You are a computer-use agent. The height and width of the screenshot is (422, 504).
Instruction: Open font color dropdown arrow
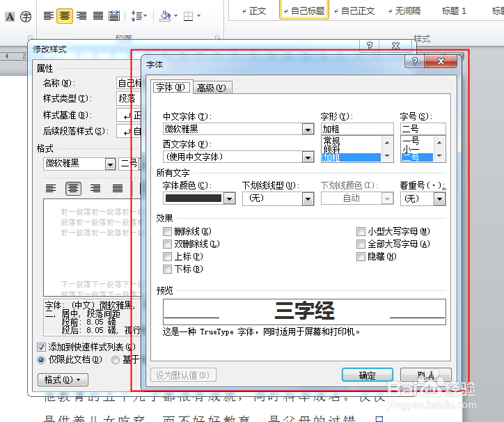(230, 198)
